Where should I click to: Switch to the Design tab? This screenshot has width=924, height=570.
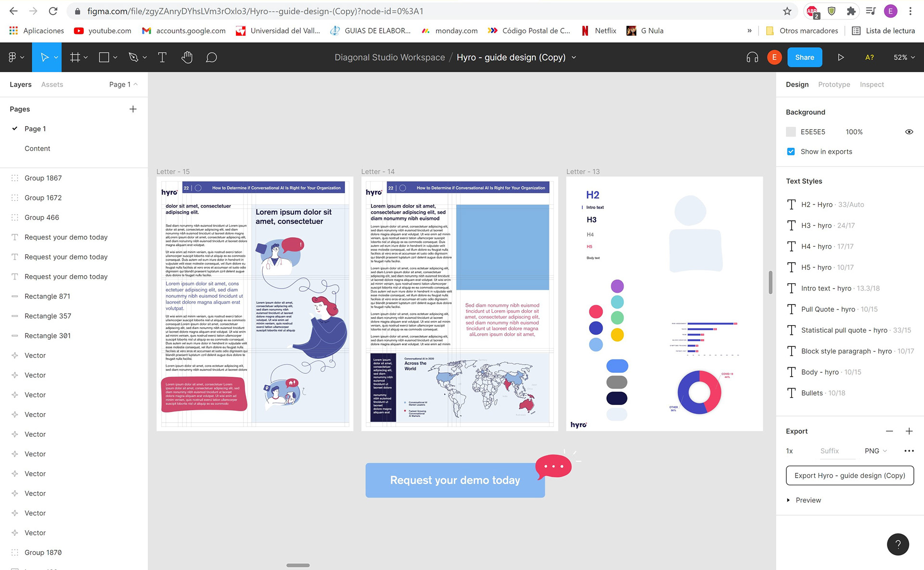[x=797, y=84]
